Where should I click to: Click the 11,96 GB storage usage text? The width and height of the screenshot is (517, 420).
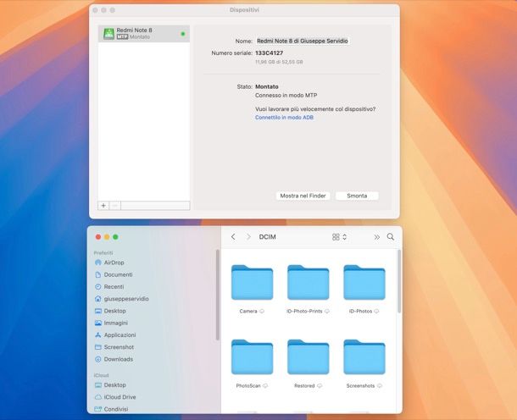(279, 62)
